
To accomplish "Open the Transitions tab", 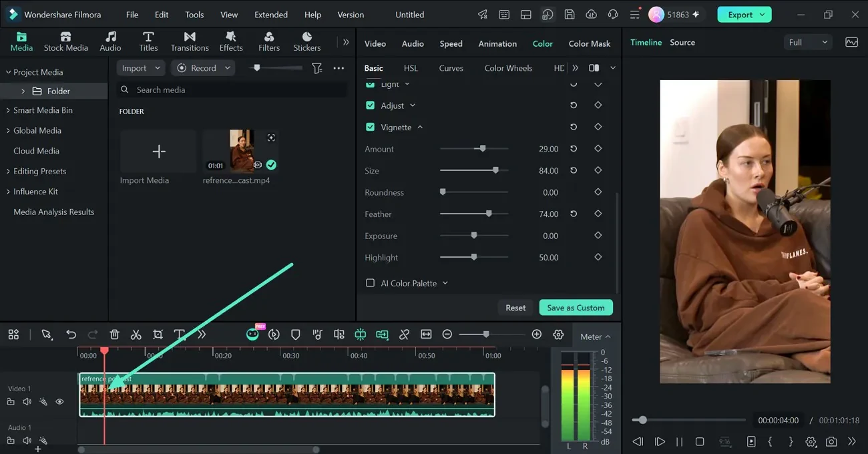I will 190,41.
